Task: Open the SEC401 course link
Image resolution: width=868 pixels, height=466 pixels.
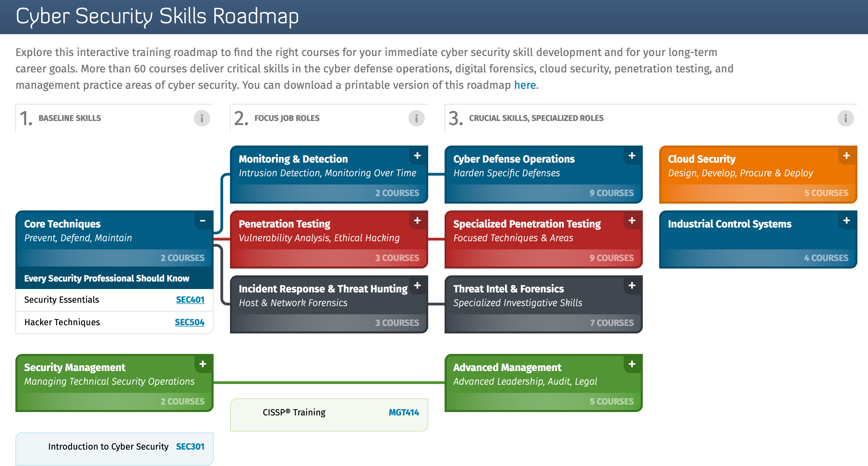Action: pyautogui.click(x=190, y=300)
